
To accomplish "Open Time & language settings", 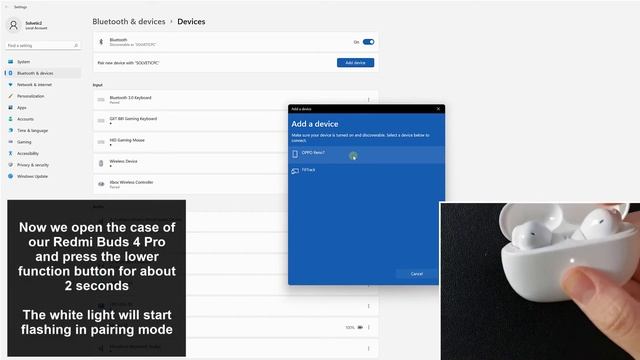I will click(32, 131).
